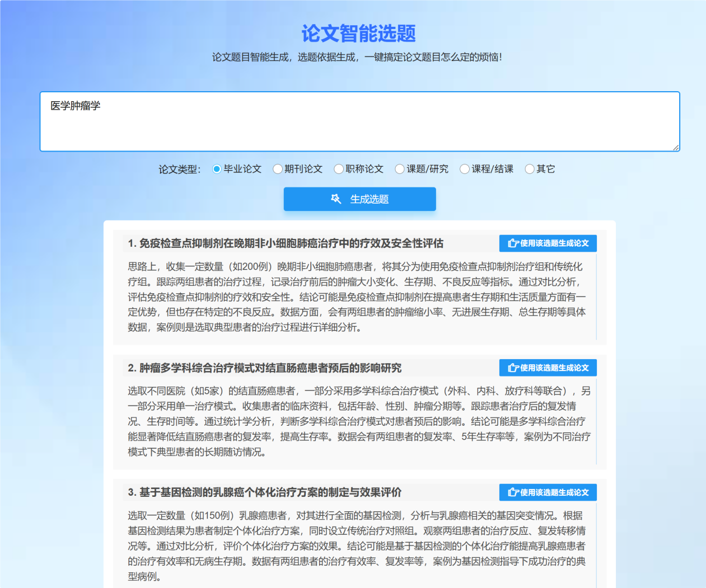Image resolution: width=706 pixels, height=588 pixels.
Task: Choose the 职称论文 paper type
Action: point(339,169)
